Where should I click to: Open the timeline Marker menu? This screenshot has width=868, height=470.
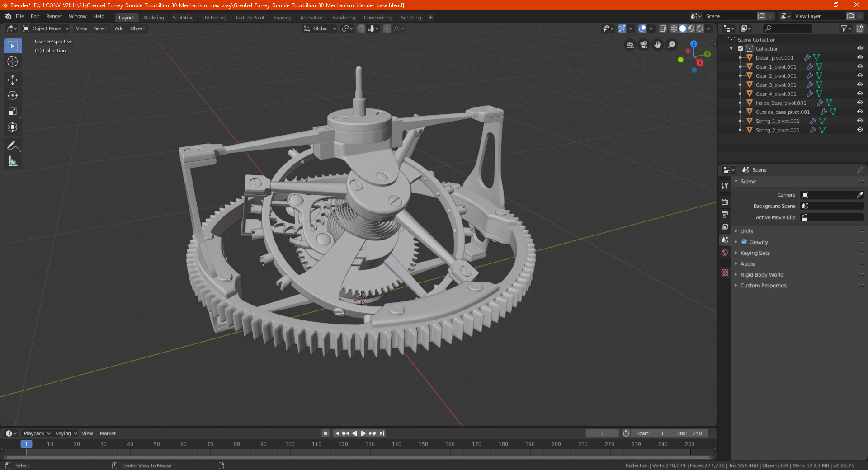pos(108,433)
